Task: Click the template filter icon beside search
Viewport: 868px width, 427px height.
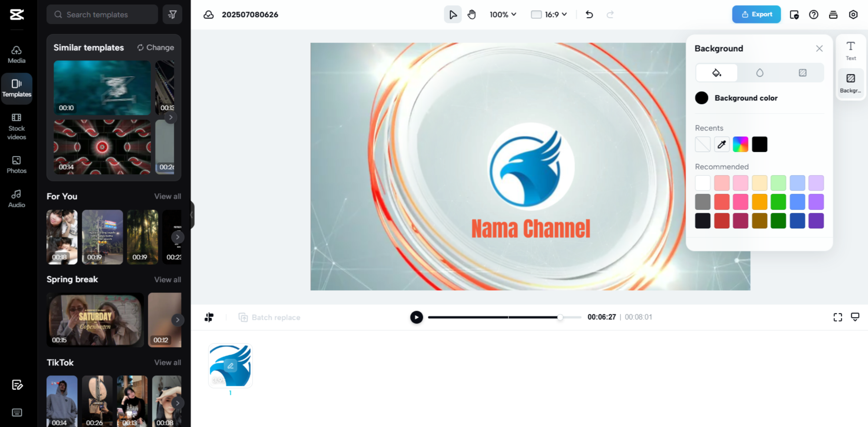Action: pyautogui.click(x=172, y=14)
